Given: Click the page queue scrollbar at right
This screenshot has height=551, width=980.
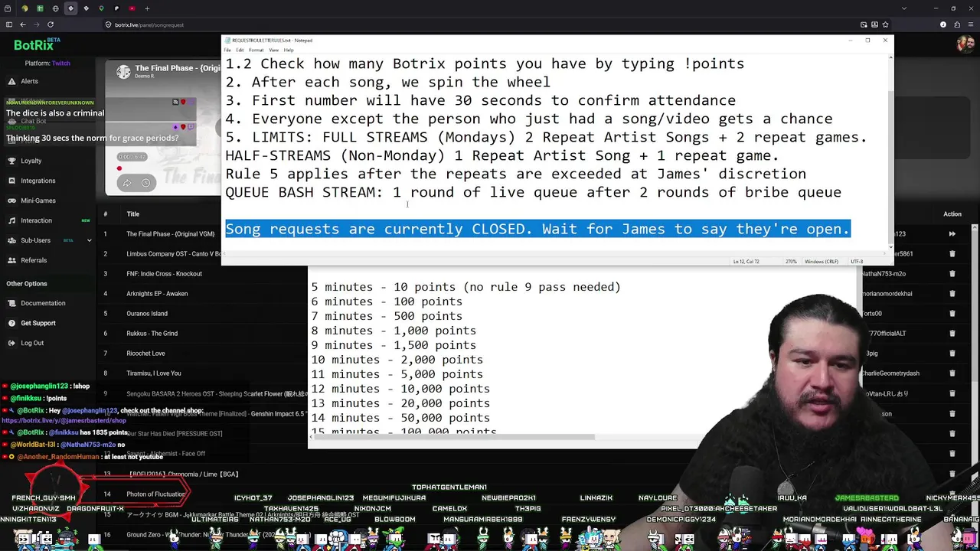Looking at the screenshot, I should 976,306.
